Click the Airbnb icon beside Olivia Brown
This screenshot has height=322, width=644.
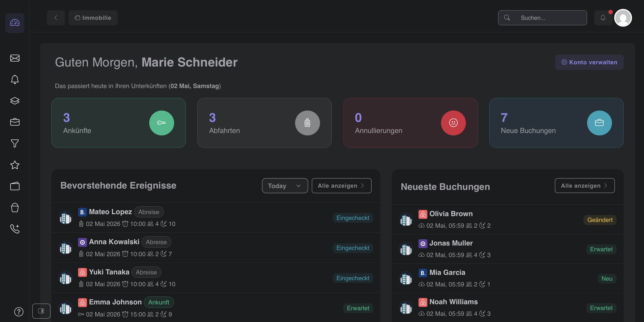[423, 214]
